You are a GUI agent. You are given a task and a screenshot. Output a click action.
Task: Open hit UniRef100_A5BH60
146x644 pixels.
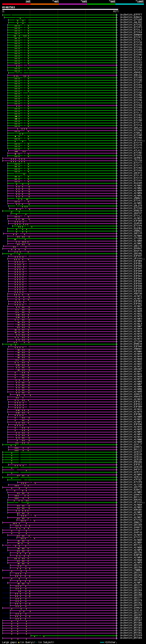131,349
